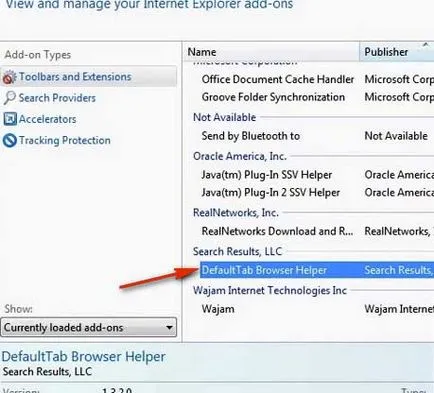Click the Search Providers magnifier icon

[x=9, y=98]
